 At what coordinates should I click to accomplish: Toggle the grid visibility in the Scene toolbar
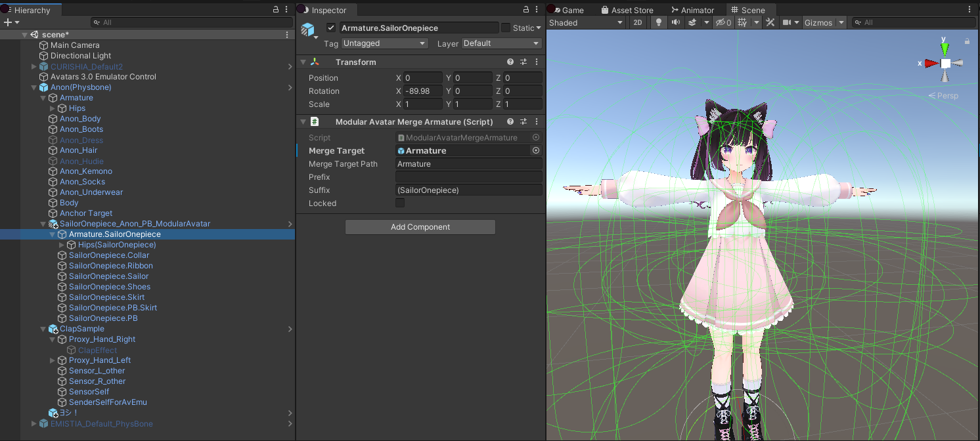click(x=742, y=22)
